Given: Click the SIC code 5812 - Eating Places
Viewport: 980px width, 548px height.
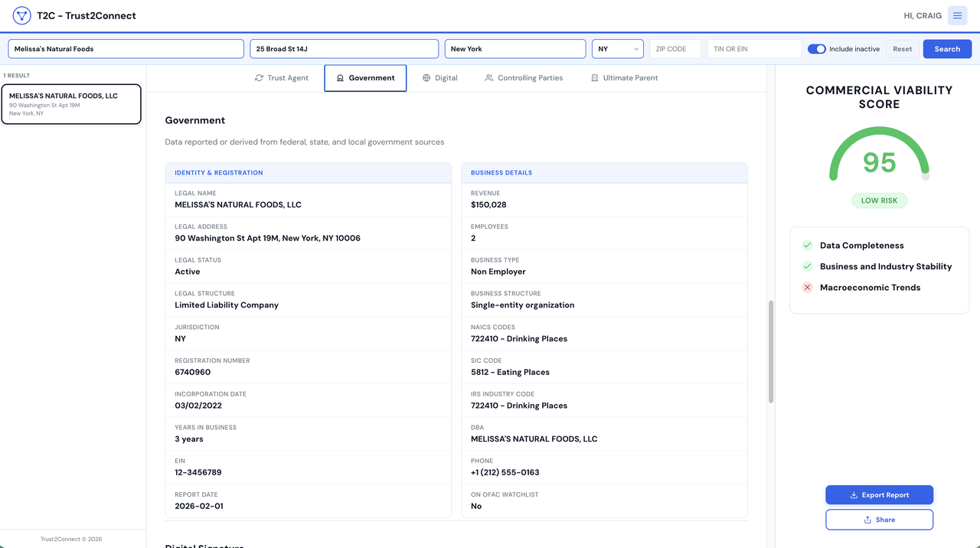Looking at the screenshot, I should pyautogui.click(x=510, y=373).
